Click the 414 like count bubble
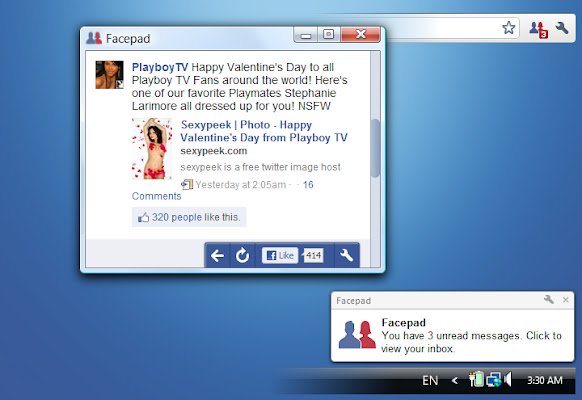Screen dimensions: 582x400 [313, 255]
